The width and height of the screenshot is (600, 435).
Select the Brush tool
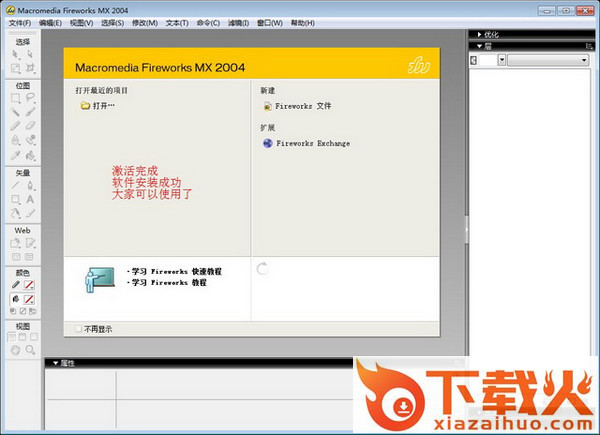click(30, 112)
